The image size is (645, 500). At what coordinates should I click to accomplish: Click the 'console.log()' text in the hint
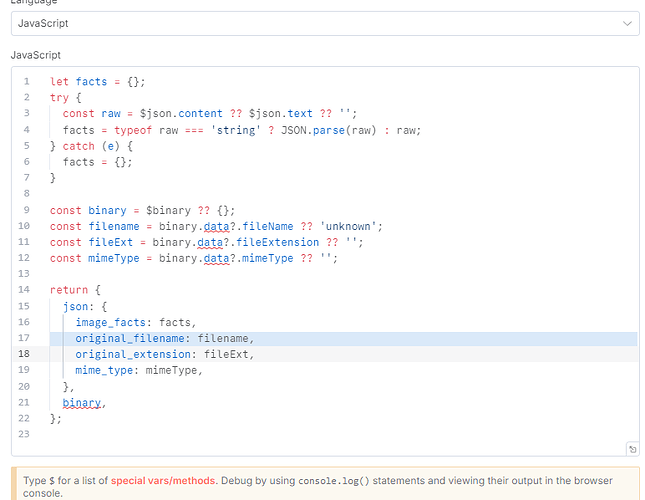coord(334,481)
